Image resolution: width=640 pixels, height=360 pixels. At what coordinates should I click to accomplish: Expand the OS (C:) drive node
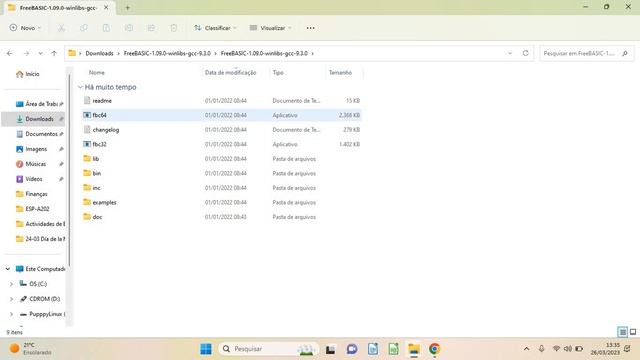[x=11, y=284]
